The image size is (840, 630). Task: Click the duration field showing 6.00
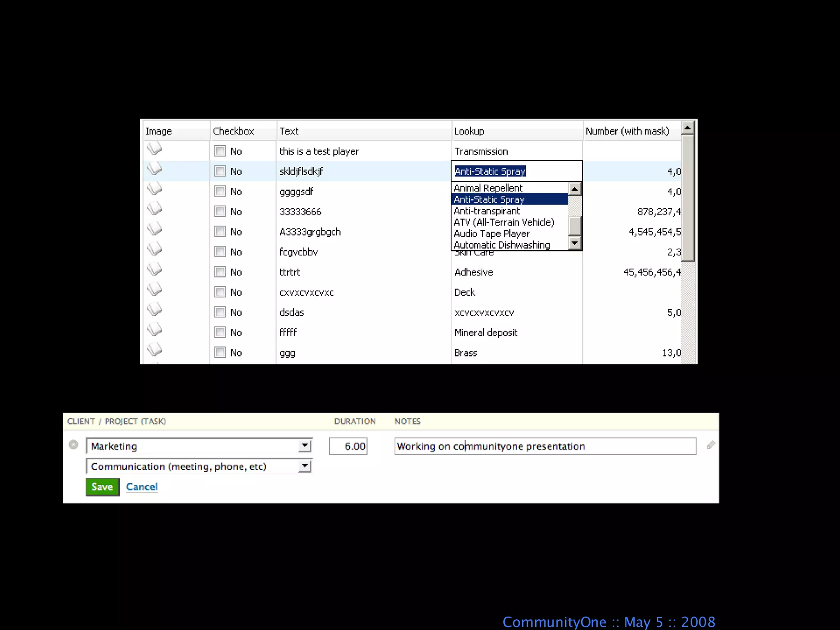tap(348, 446)
